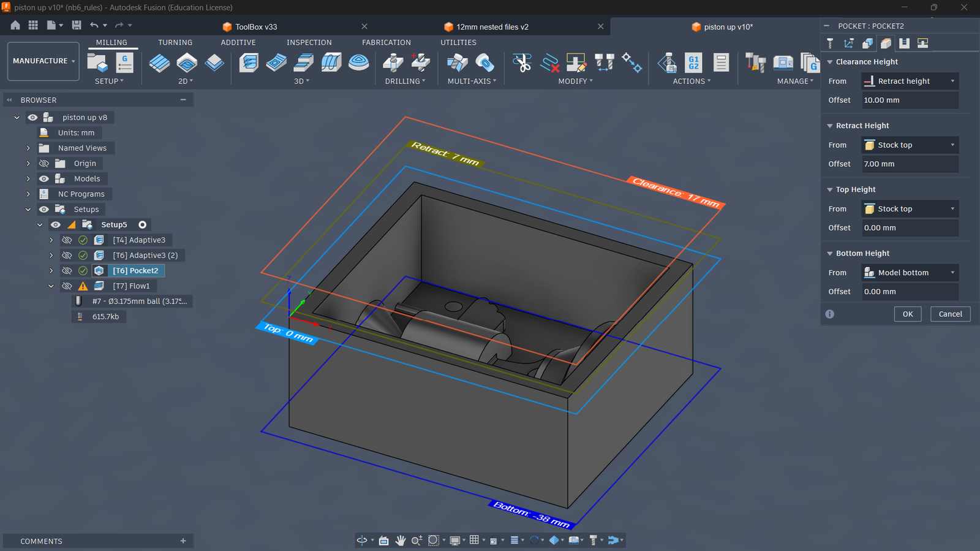This screenshot has height=551, width=980.
Task: Switch to the Geometry tab icon in Pocket dialog
Action: click(x=848, y=43)
